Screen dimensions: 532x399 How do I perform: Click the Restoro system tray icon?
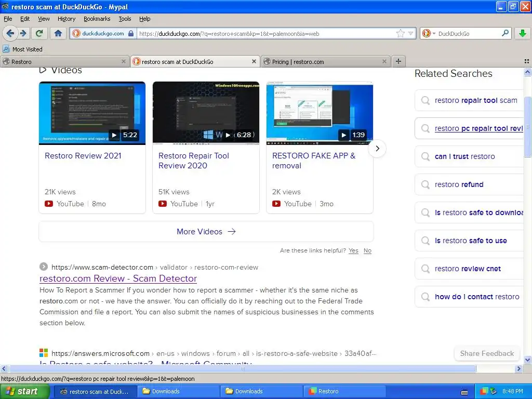(484, 391)
